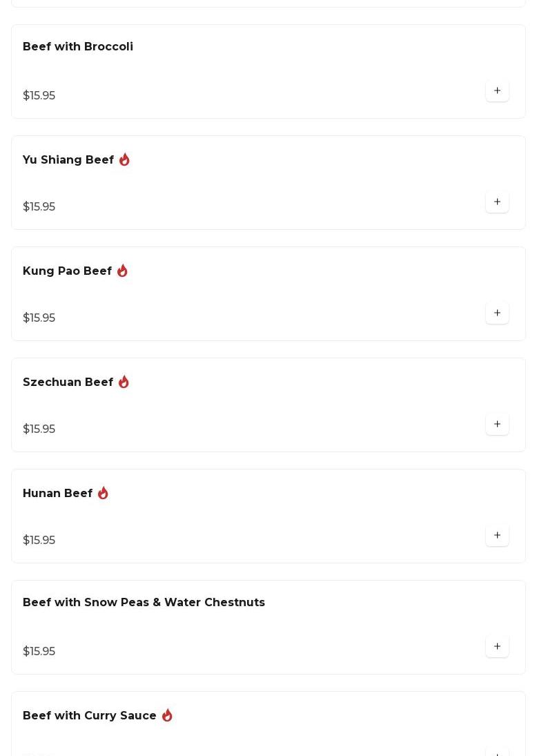The image size is (537, 756).
Task: Open the Yu Shiang Beef item title
Action: 68,159
